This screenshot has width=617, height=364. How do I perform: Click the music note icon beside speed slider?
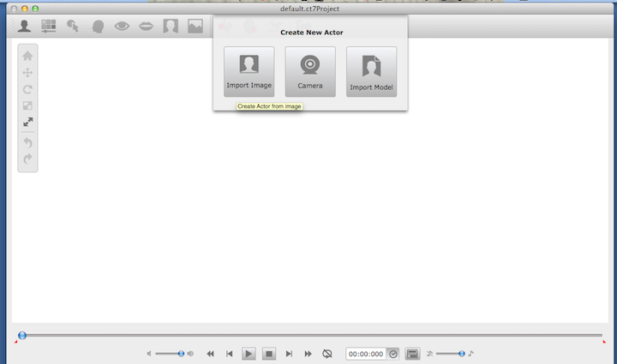(x=471, y=354)
